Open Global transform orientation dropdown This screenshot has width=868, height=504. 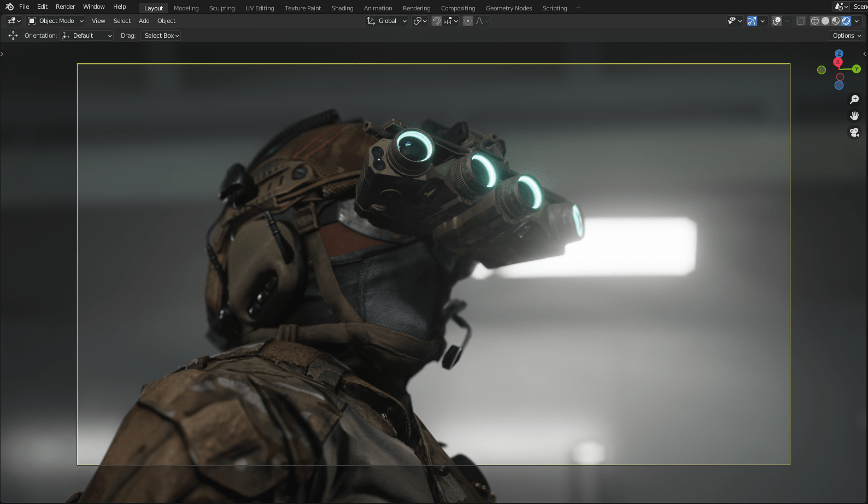coord(387,21)
